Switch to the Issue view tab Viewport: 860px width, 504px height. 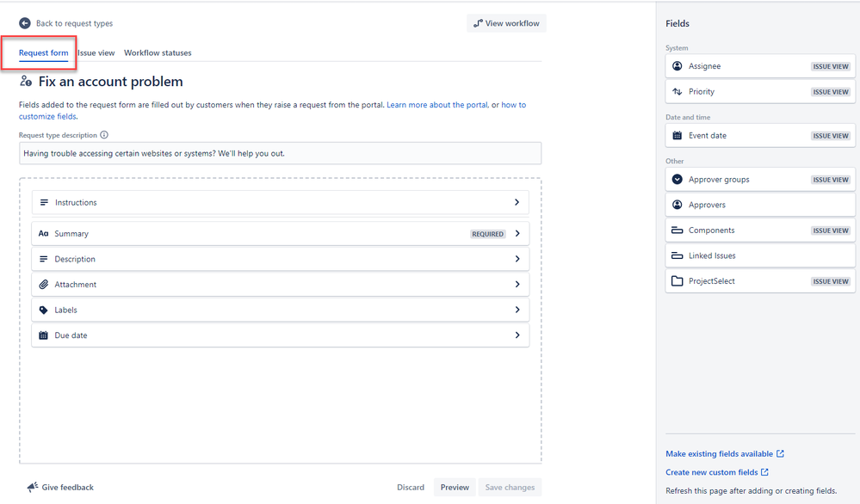(96, 52)
